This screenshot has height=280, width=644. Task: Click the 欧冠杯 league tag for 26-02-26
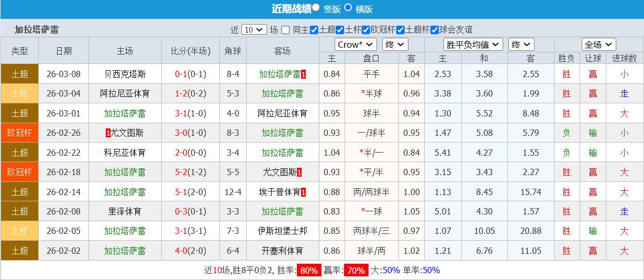click(x=20, y=133)
